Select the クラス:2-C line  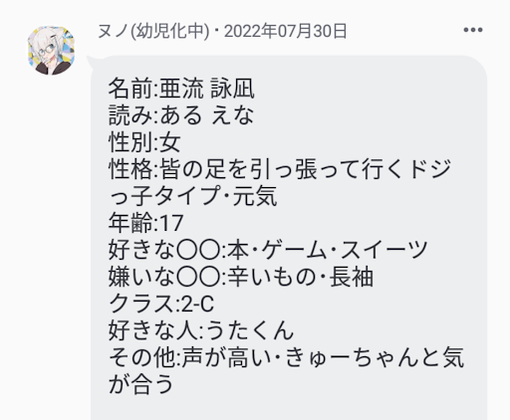pyautogui.click(x=161, y=304)
